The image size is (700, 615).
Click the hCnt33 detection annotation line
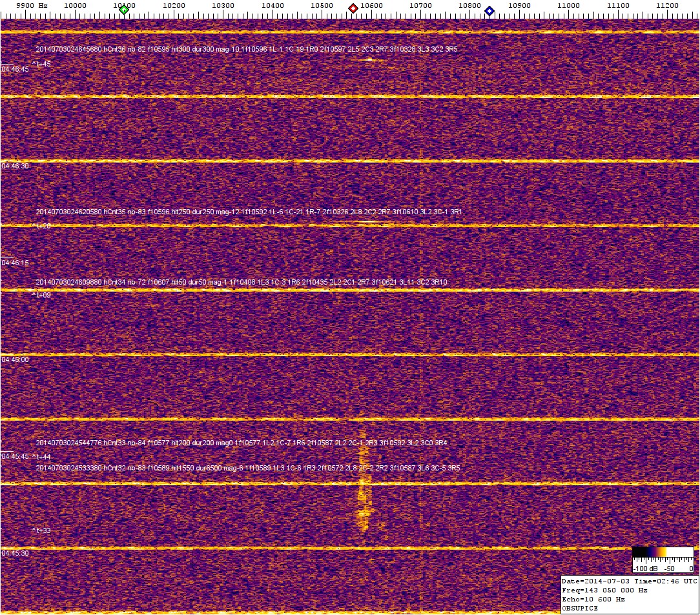(x=242, y=443)
